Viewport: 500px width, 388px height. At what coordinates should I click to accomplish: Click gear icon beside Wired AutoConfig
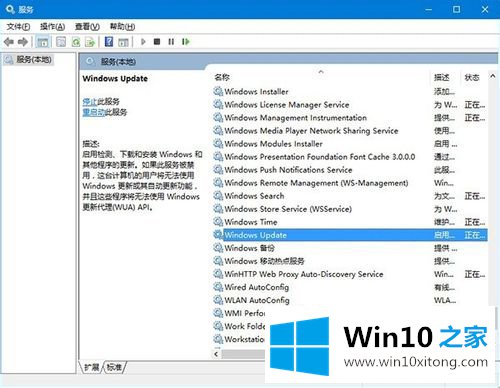coord(218,287)
